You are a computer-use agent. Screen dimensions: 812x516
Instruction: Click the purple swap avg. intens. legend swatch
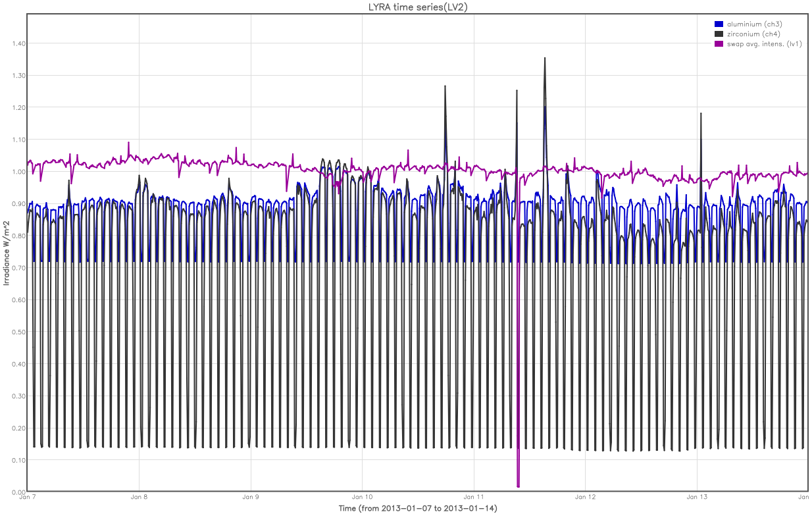719,43
